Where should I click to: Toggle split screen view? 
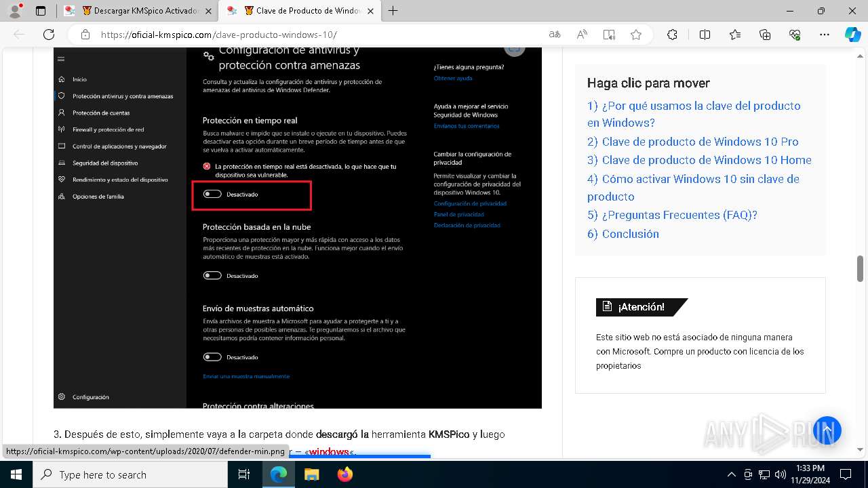pos(705,35)
